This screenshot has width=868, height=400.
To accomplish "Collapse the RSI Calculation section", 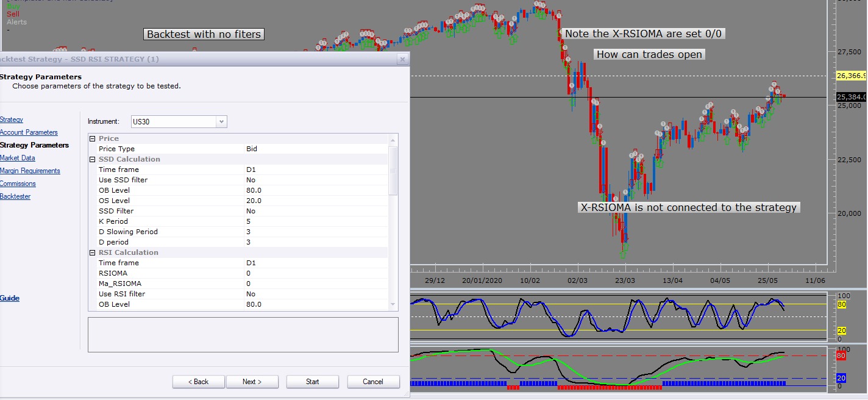I will click(x=93, y=252).
